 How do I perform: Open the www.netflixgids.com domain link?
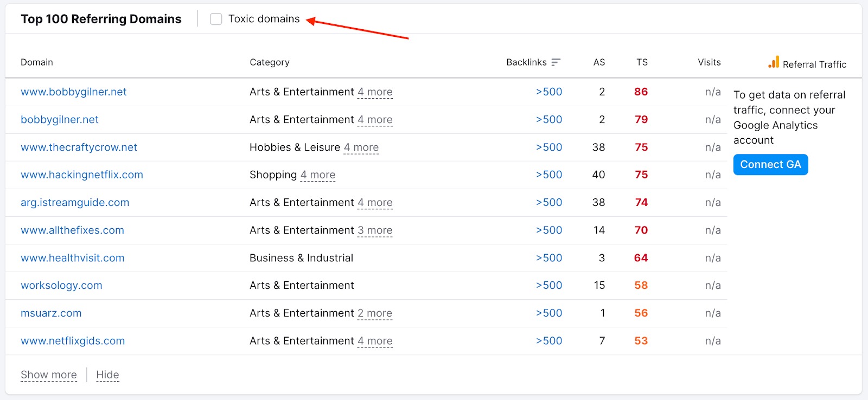click(73, 341)
